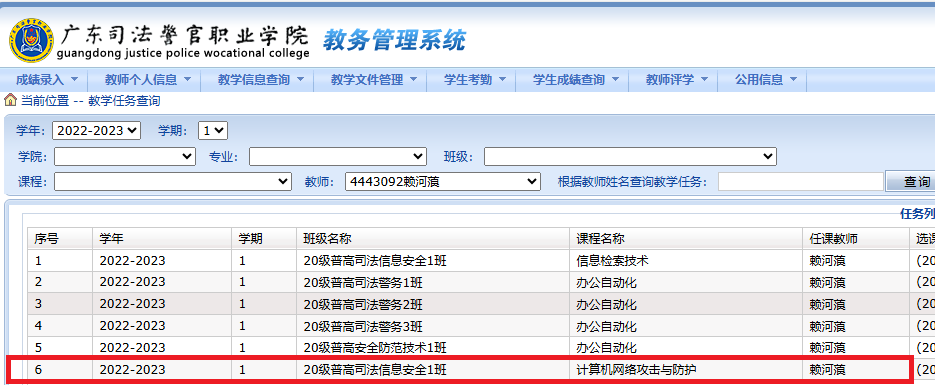Open the 教师 dropdown showing 4443092赖河滨

coord(442,182)
